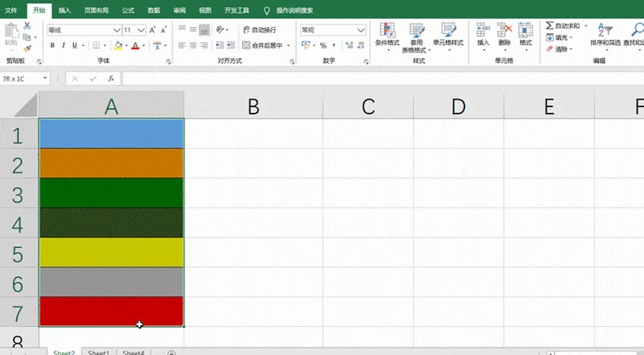Open the font name combo box

coord(84,30)
